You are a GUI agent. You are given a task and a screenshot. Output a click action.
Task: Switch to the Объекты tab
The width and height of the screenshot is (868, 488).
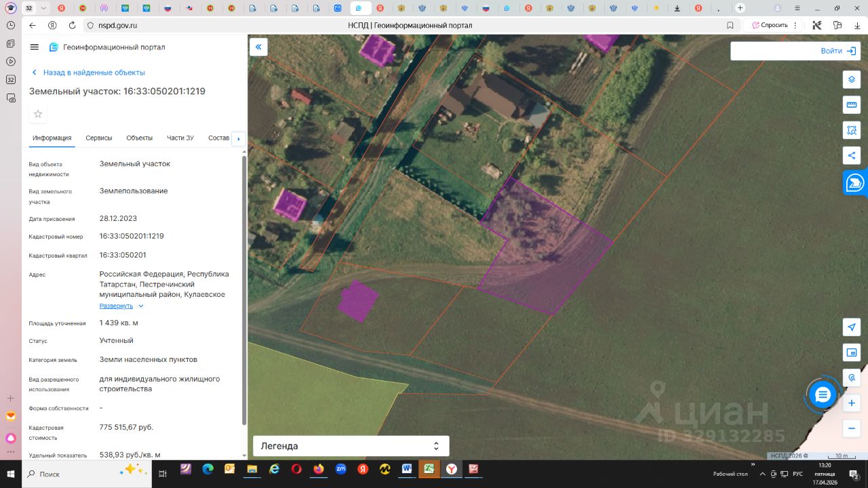pyautogui.click(x=139, y=138)
